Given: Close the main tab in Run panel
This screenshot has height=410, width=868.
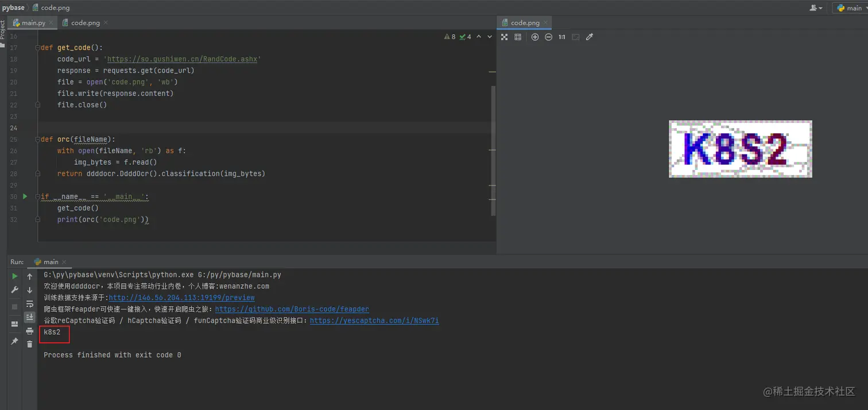Looking at the screenshot, I should 63,262.
